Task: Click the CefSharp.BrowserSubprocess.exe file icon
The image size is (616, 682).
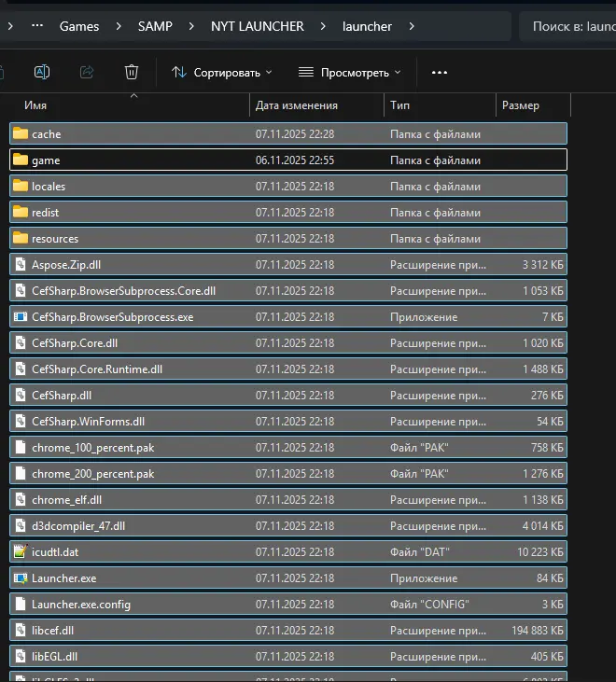Action: [x=21, y=317]
